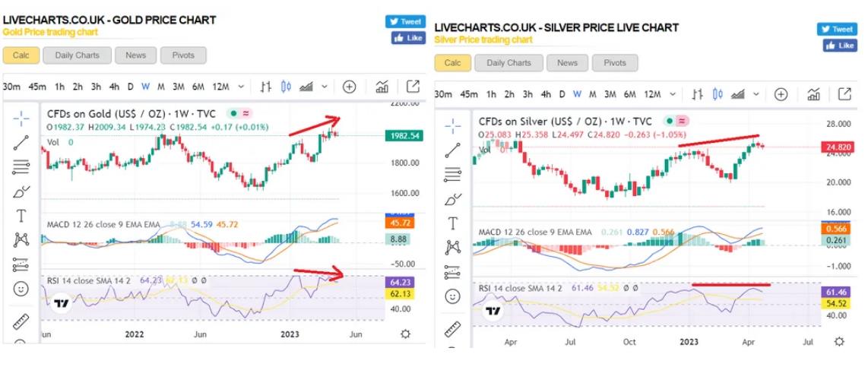Open pattern tools in gold chart sidebar
The width and height of the screenshot is (868, 367).
click(21, 239)
